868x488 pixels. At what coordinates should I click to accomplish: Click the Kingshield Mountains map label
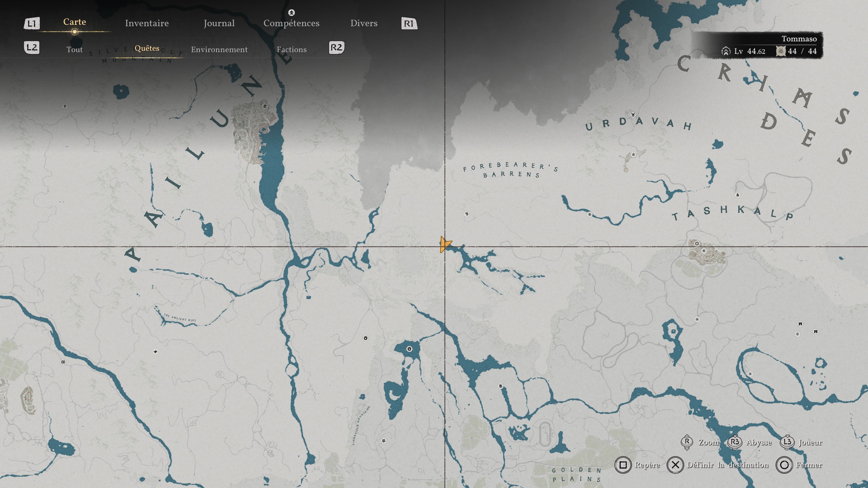pyautogui.click(x=361, y=425)
